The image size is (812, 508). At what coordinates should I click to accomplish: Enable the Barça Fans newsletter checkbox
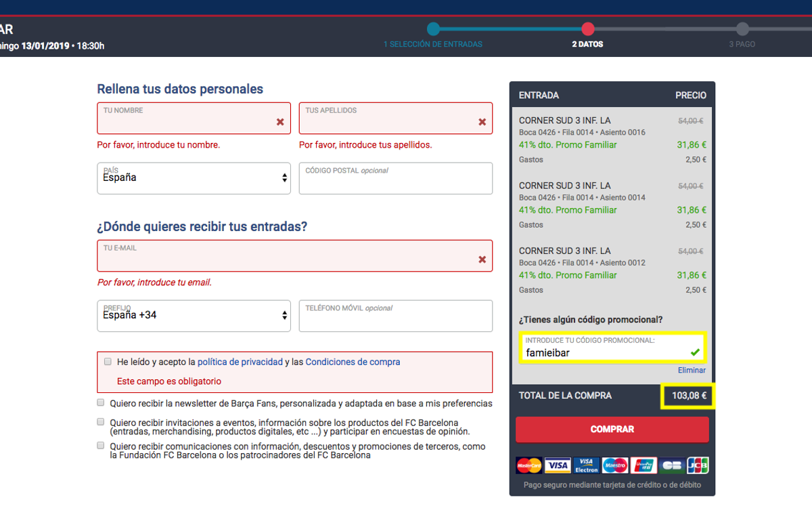pyautogui.click(x=100, y=402)
